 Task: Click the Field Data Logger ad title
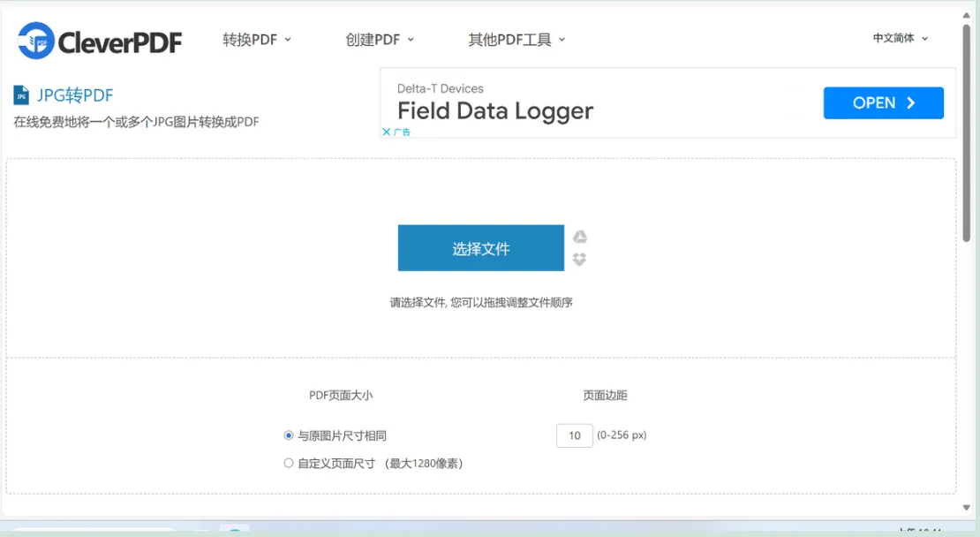point(495,111)
